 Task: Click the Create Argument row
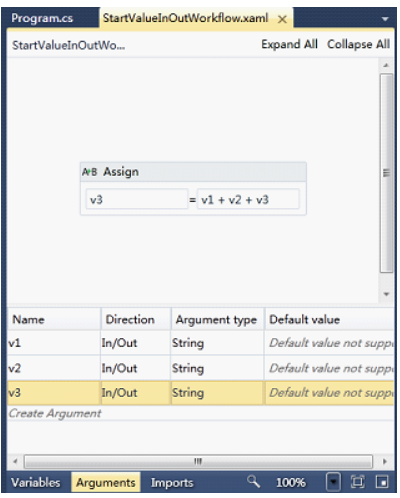click(x=200, y=413)
